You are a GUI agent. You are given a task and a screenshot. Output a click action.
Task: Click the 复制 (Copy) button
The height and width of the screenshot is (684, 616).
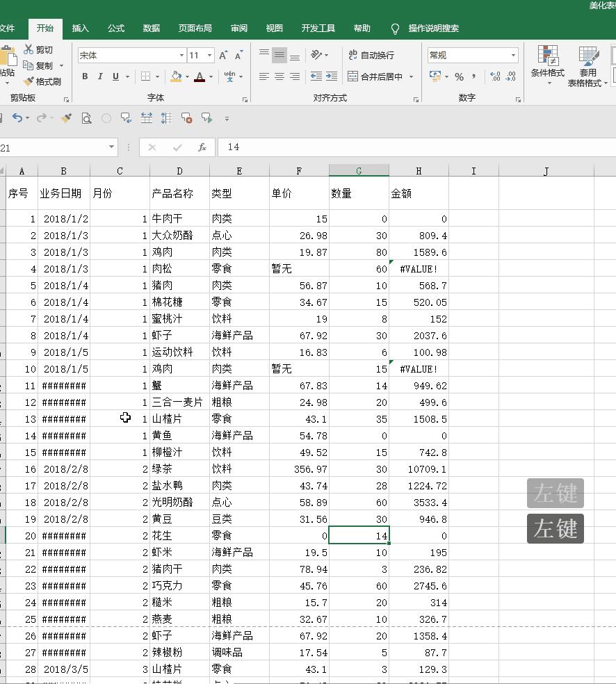[42, 65]
